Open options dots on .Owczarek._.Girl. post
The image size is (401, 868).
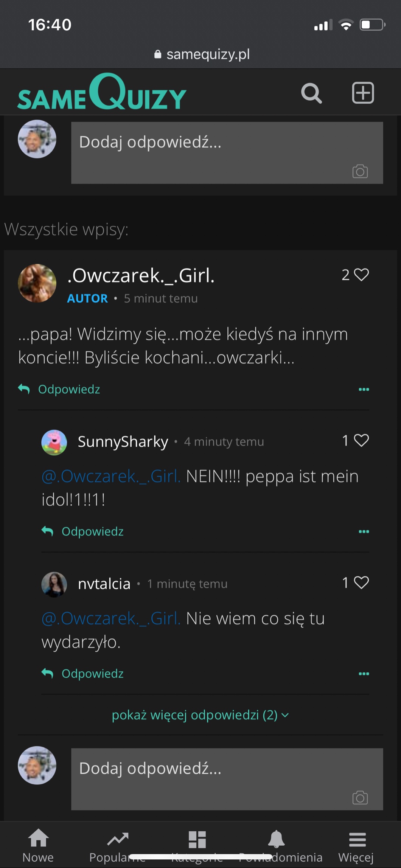click(x=364, y=389)
